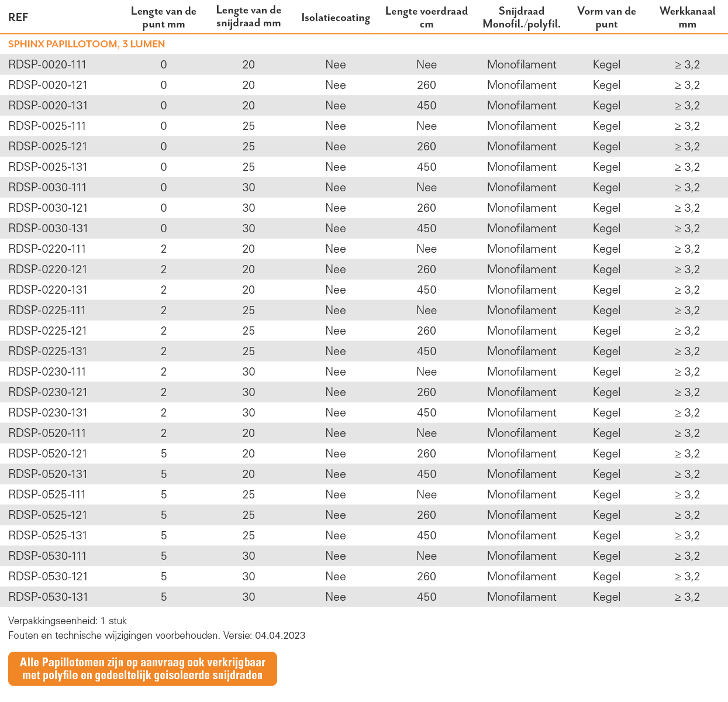Image resolution: width=728 pixels, height=702 pixels.
Task: Click tip length 0 in RDSP-0025-111 row
Action: click(164, 126)
